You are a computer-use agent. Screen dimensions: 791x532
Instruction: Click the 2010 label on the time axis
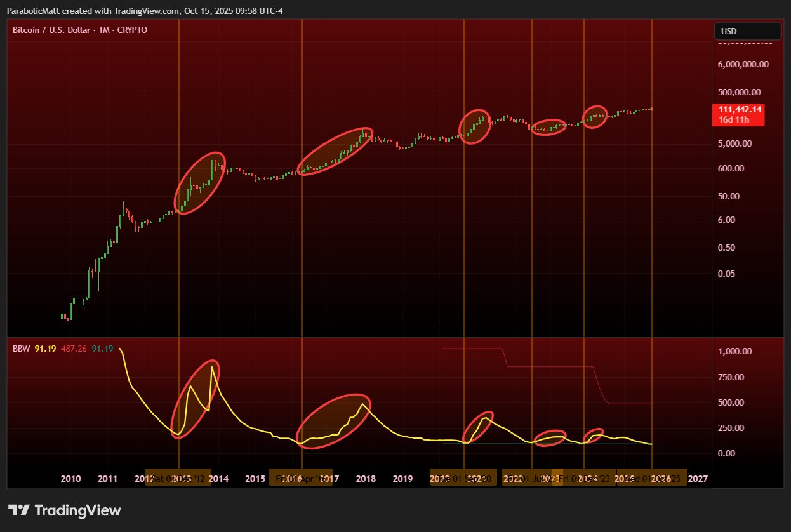pos(70,479)
